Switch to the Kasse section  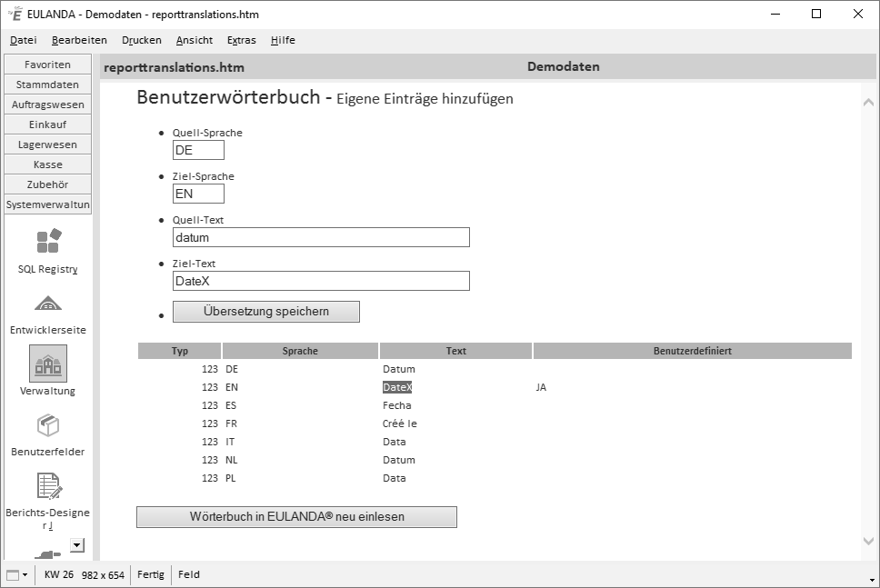47,164
